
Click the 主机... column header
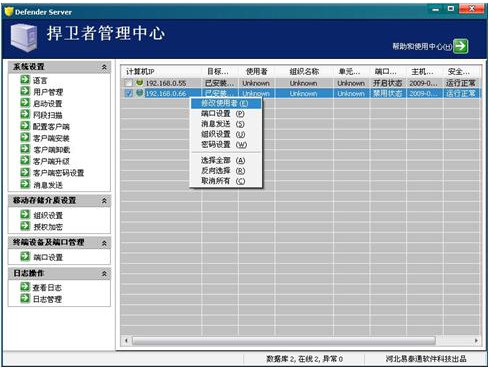[425, 71]
